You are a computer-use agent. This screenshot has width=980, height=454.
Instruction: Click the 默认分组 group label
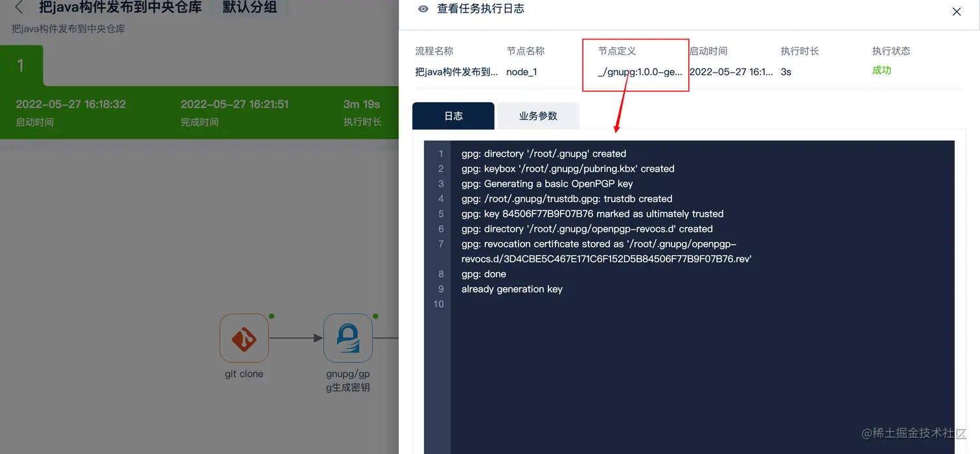click(x=250, y=8)
